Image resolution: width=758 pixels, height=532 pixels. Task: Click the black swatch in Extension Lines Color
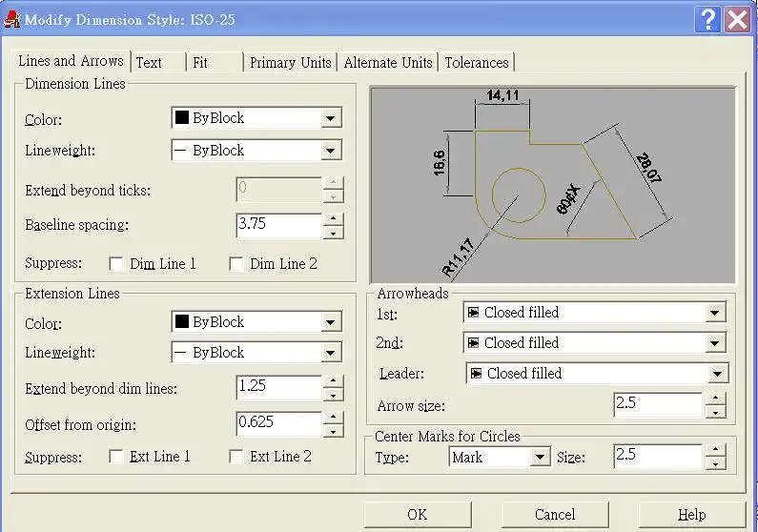[182, 321]
